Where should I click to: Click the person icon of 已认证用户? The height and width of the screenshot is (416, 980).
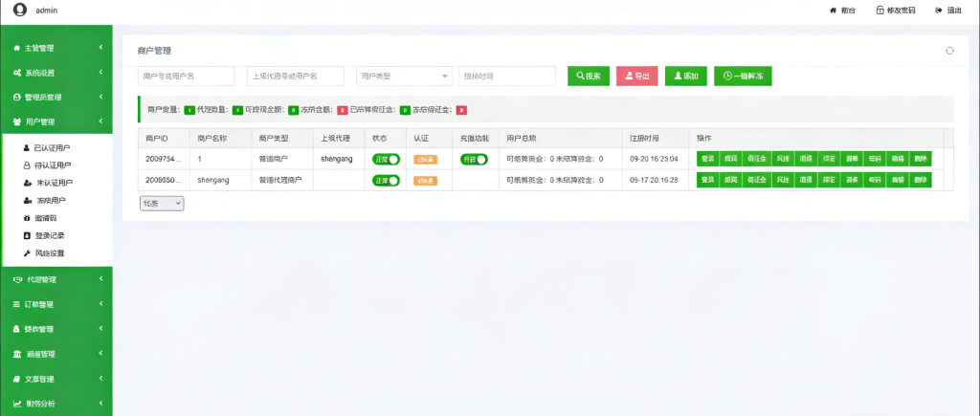click(x=26, y=148)
